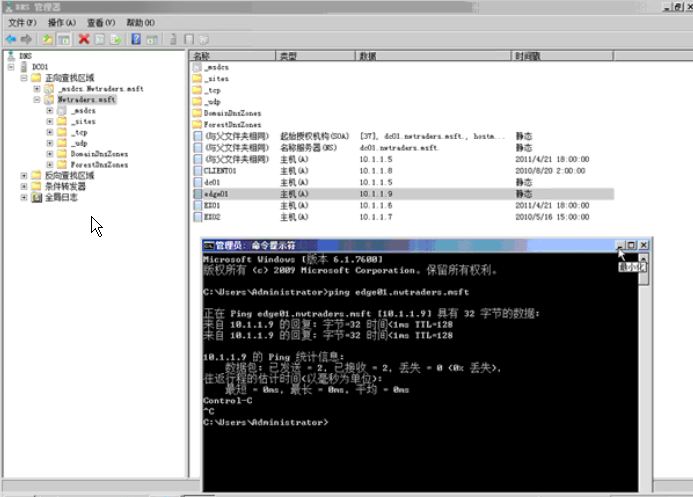693x497 pixels.
Task: Click the record icon beside EX02
Action: [x=198, y=217]
